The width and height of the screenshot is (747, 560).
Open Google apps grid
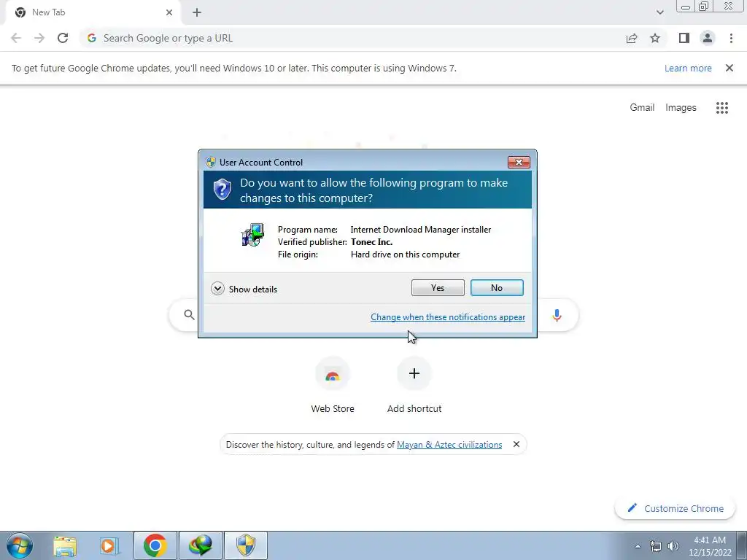click(x=721, y=108)
